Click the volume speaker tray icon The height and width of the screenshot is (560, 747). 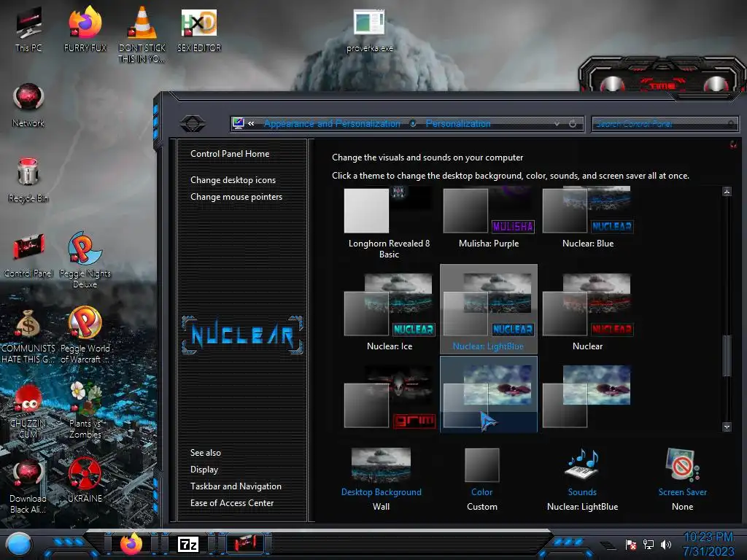pos(665,544)
